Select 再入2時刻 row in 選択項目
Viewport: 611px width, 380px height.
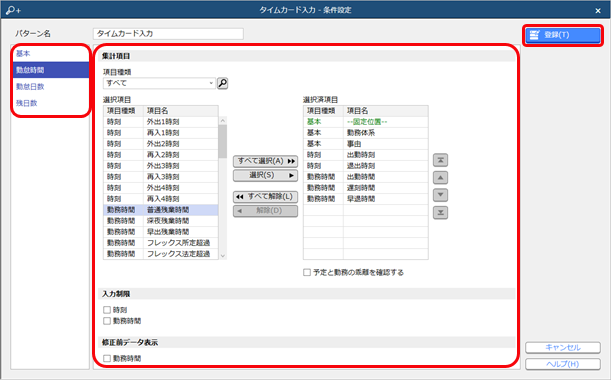161,155
